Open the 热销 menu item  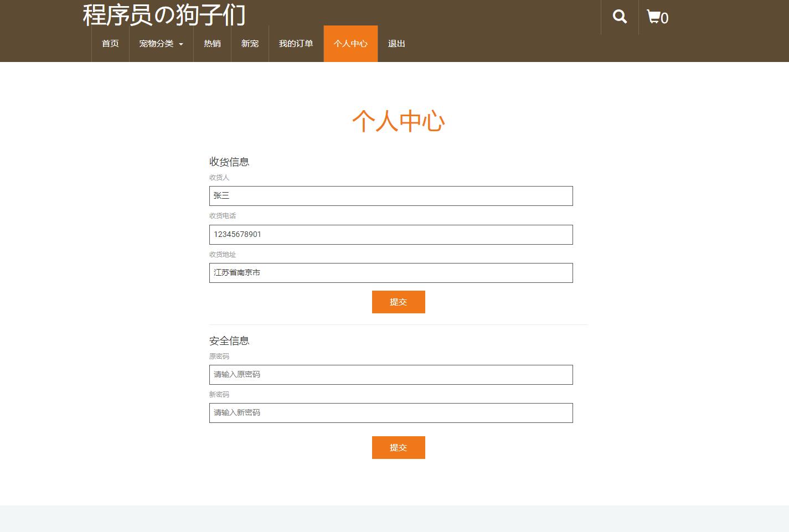click(x=212, y=44)
